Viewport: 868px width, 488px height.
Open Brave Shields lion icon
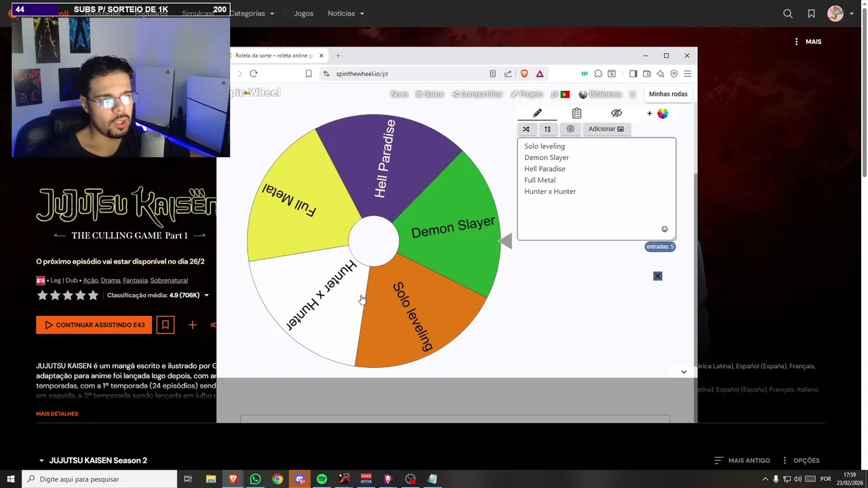[x=524, y=73]
